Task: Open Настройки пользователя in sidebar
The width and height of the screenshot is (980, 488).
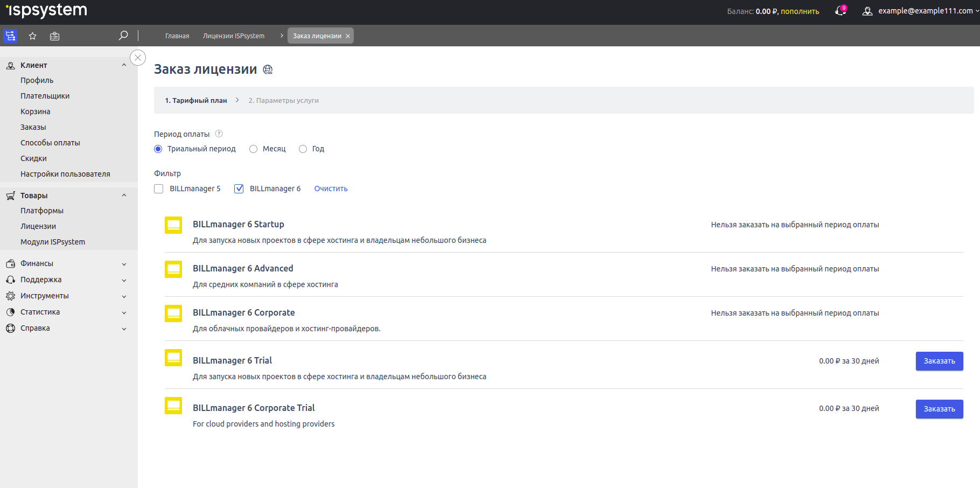Action: click(x=65, y=174)
